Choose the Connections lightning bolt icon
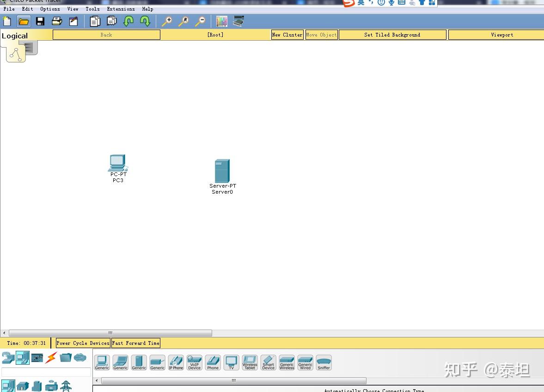The image size is (544, 392). click(51, 358)
